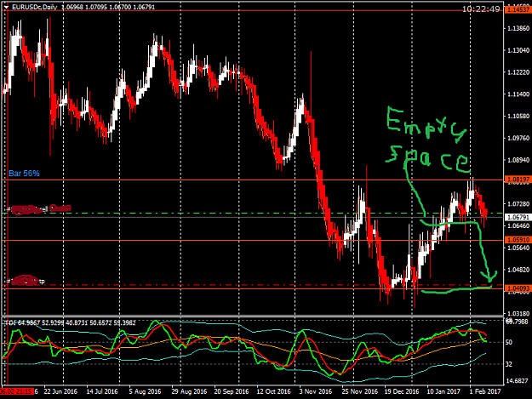Click the red 06.02 21:15 time marker

[x=17, y=391]
